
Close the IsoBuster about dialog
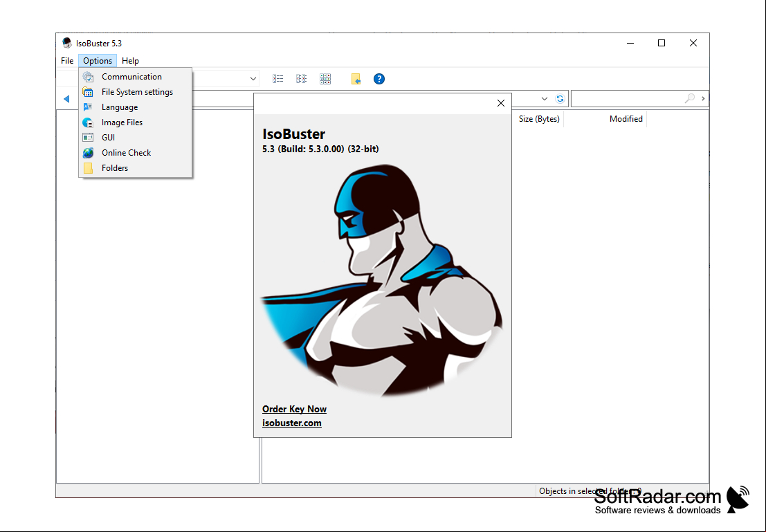pos(501,103)
